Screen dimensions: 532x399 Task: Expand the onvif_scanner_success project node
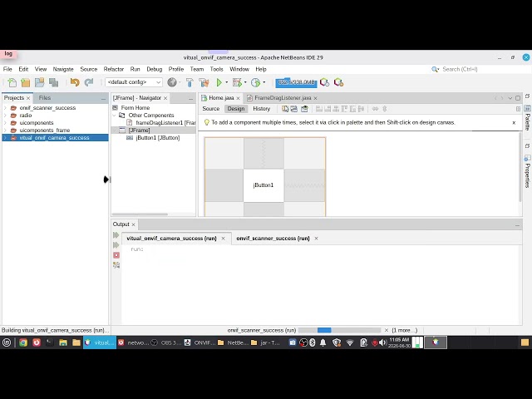[5, 108]
